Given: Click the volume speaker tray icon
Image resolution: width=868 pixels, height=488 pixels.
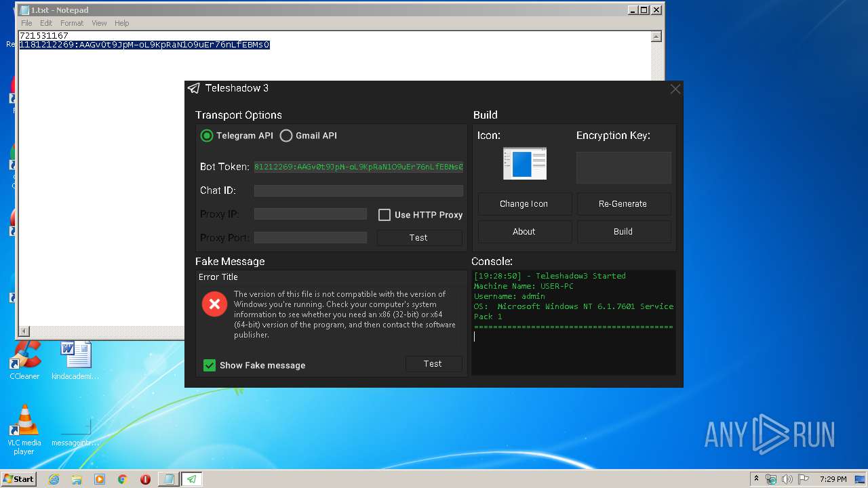Looking at the screenshot, I should 787,479.
